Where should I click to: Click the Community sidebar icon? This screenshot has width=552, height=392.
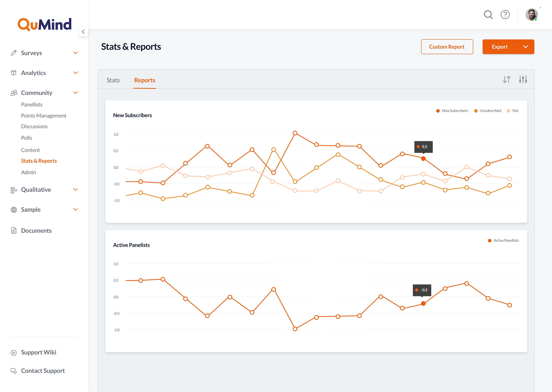tap(14, 93)
